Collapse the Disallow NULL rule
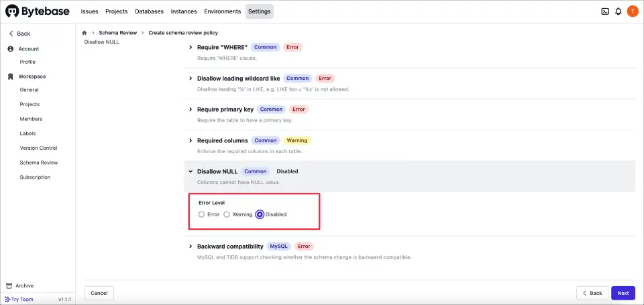 click(x=191, y=171)
